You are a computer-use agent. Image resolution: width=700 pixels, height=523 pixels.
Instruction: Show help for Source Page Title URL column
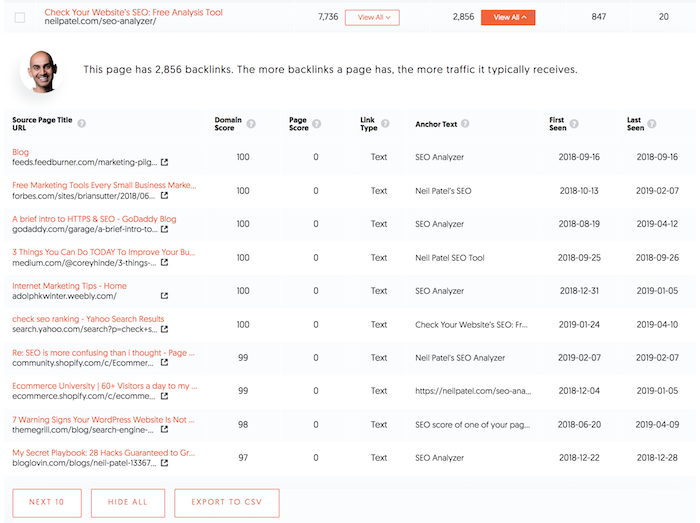point(82,123)
